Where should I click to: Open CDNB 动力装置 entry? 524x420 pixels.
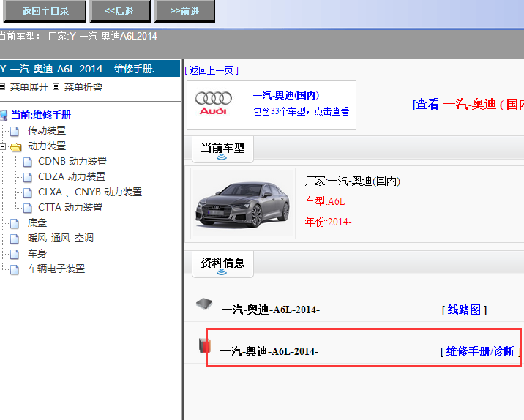pyautogui.click(x=72, y=161)
